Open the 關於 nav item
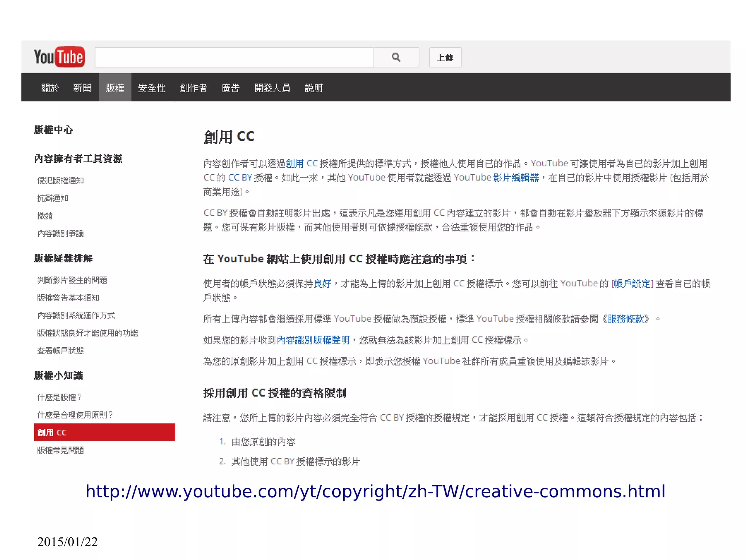 tap(50, 88)
